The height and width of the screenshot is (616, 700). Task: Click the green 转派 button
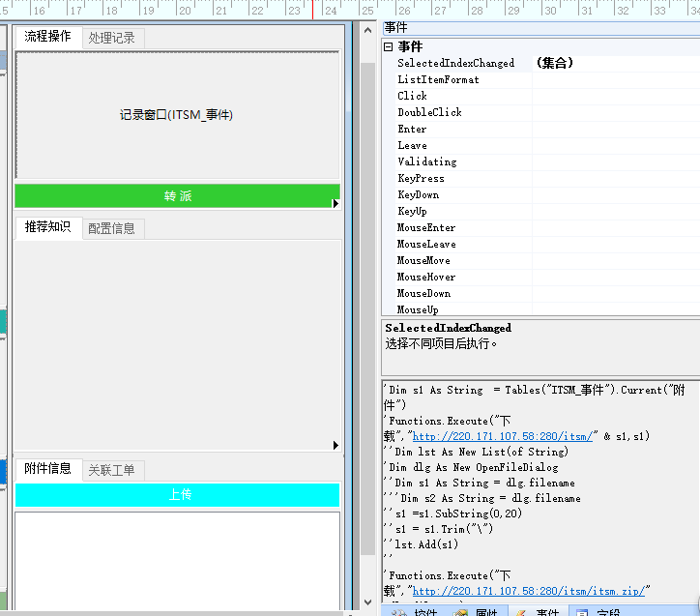tap(177, 196)
